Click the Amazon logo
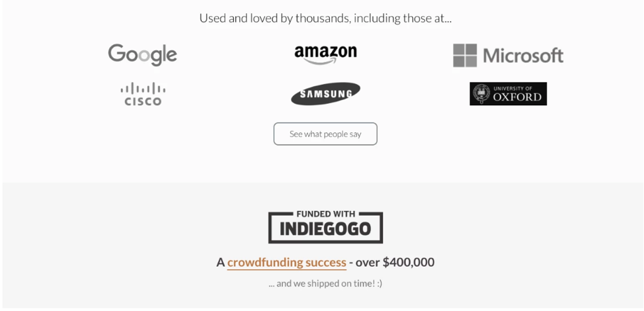644x311 pixels. (x=325, y=54)
